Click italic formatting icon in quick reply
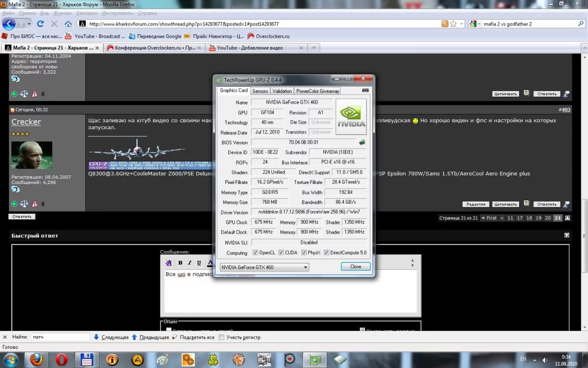588x368 pixels. click(190, 263)
